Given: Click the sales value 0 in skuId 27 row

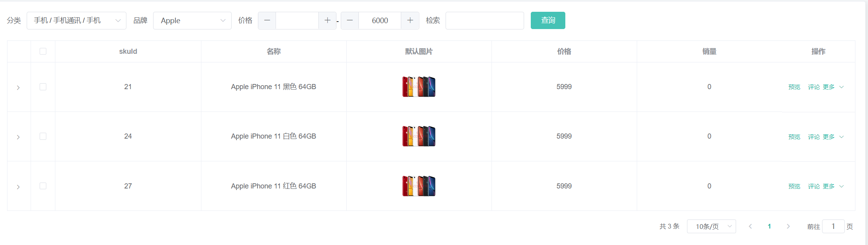Looking at the screenshot, I should (709, 186).
